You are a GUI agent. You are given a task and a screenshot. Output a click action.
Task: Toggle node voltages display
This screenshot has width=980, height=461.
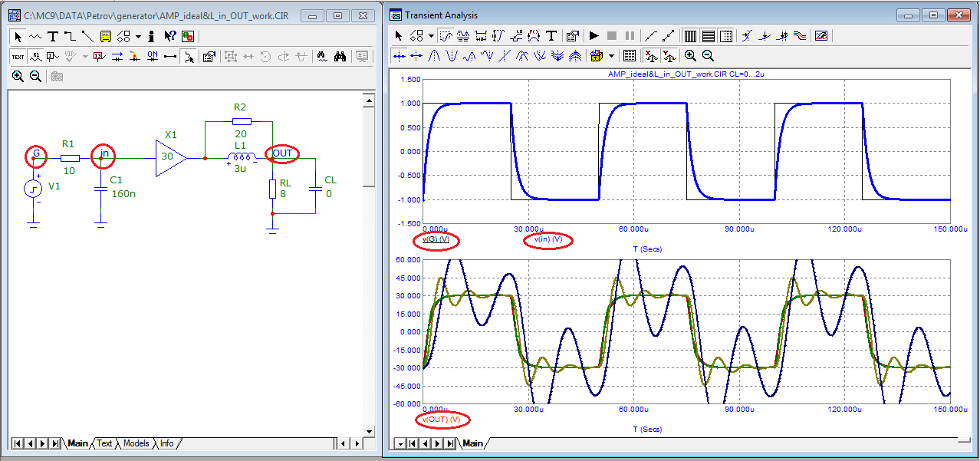[x=99, y=57]
